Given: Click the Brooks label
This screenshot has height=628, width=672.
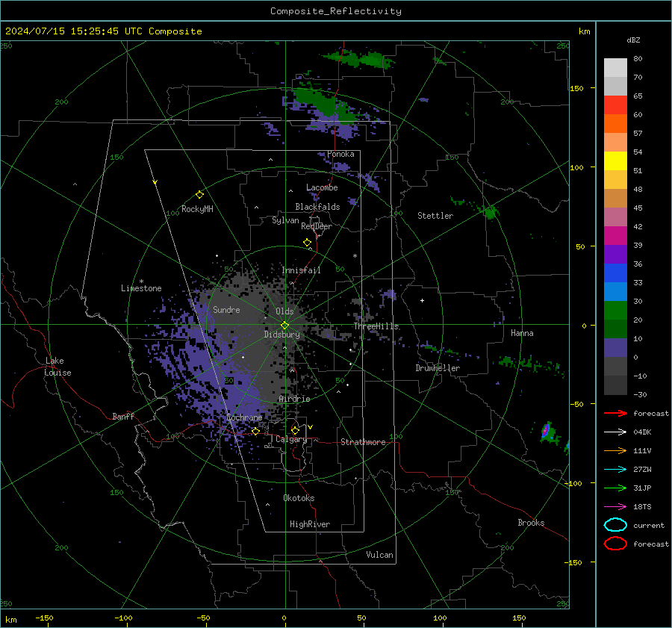Looking at the screenshot, I should [x=531, y=523].
